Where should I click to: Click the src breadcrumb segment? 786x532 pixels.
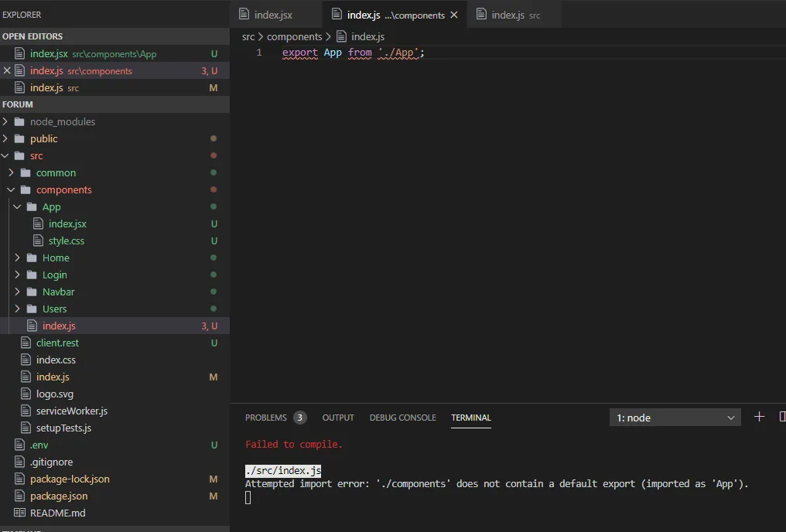click(248, 36)
